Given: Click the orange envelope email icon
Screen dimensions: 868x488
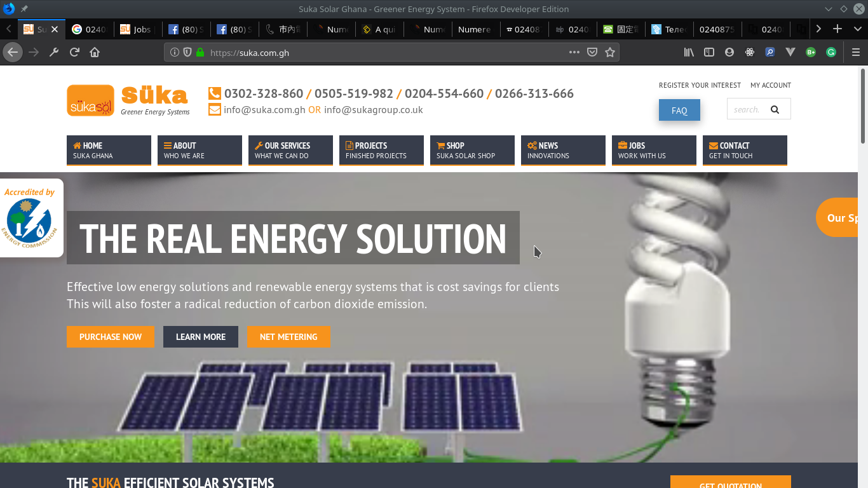Looking at the screenshot, I should (x=215, y=110).
